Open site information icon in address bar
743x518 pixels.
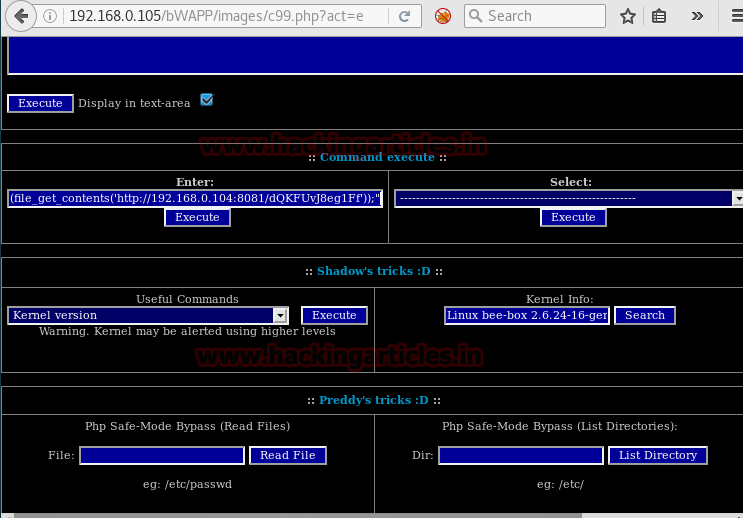coord(50,16)
